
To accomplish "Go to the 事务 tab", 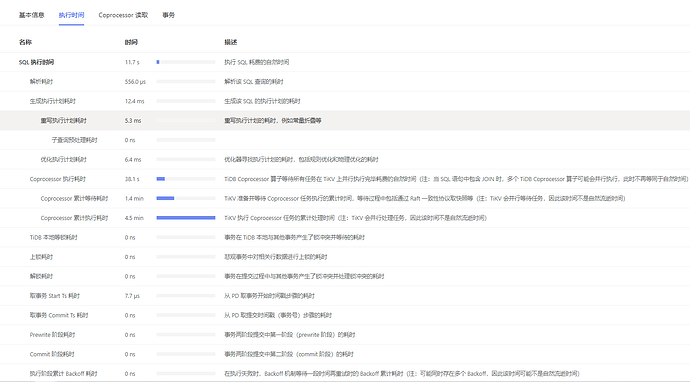I will (x=169, y=15).
